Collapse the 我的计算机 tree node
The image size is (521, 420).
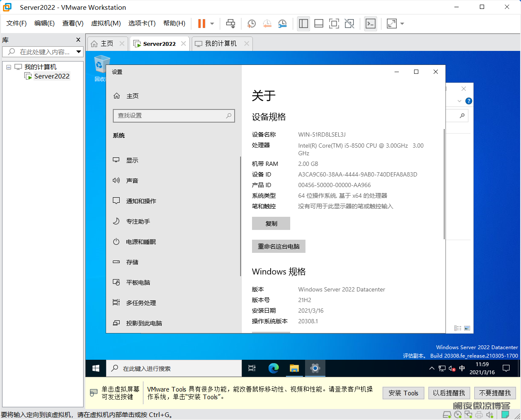8,67
